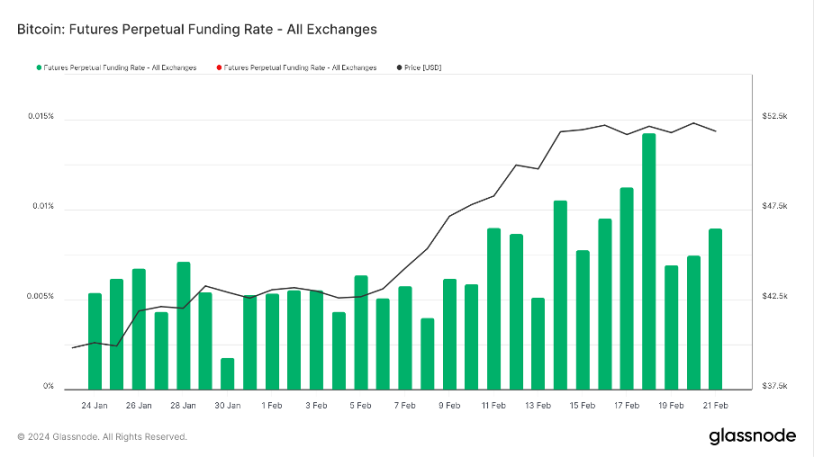Select the 'Price [USD]' legend label

coord(423,68)
